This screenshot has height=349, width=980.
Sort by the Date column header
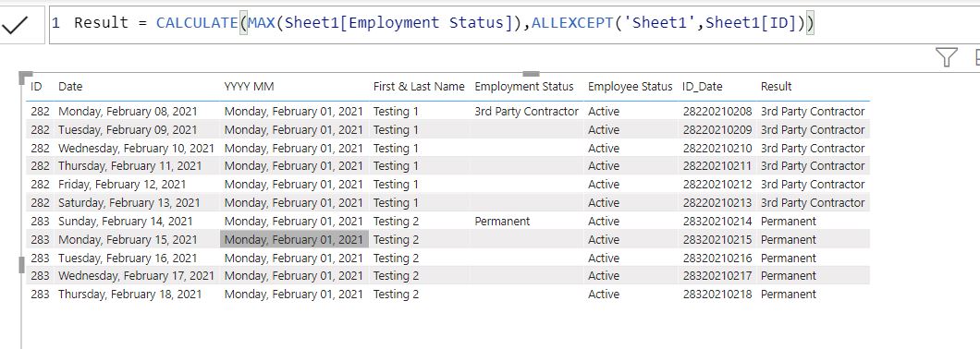click(70, 87)
